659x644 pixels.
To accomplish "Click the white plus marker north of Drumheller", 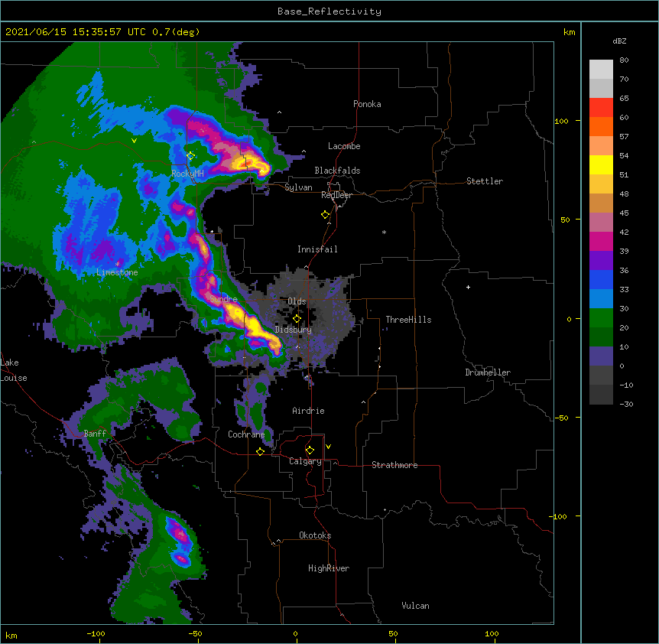I will click(468, 287).
